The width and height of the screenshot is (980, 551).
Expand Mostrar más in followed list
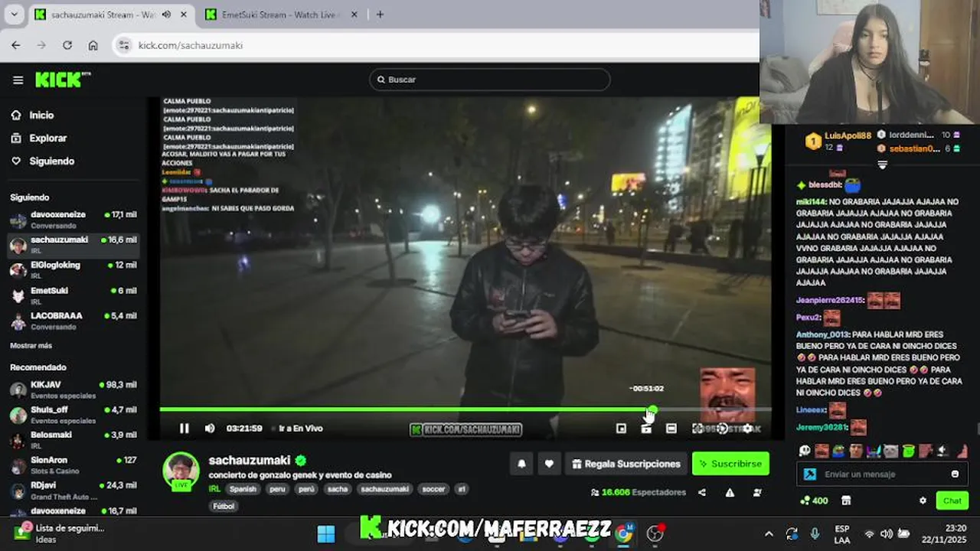point(31,346)
